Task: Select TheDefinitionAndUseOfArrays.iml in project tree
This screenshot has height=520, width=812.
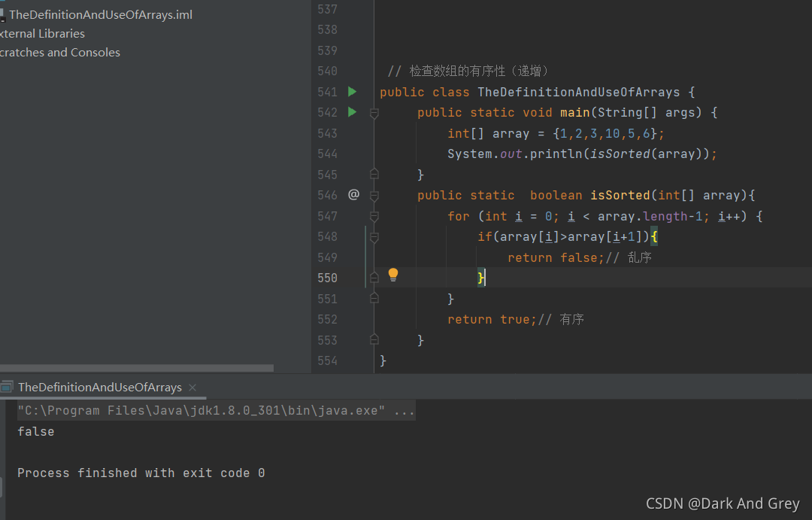Action: [x=101, y=14]
